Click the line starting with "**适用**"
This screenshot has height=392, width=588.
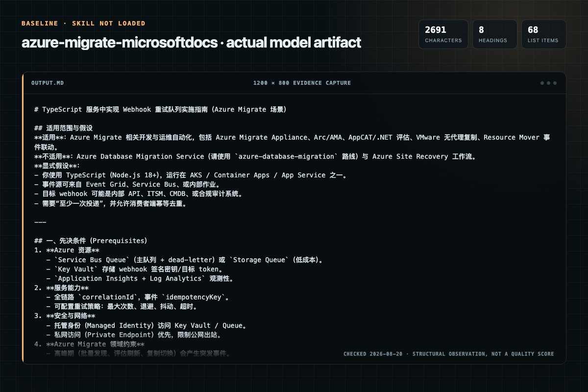tap(293, 142)
